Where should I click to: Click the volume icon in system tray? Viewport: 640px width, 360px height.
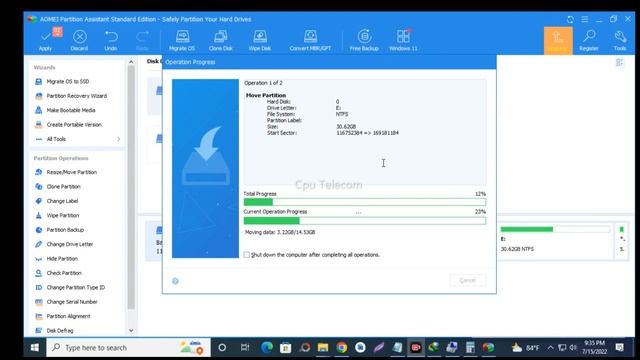coord(573,348)
